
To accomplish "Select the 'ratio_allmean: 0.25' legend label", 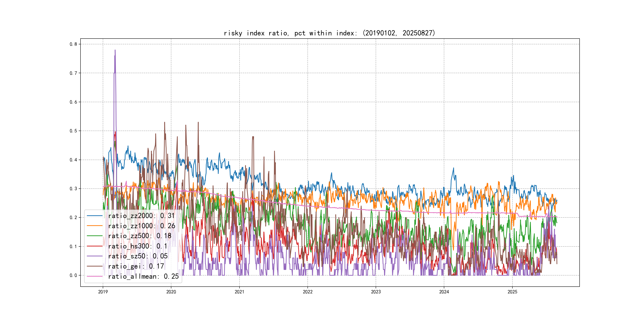I will pyautogui.click(x=143, y=276).
